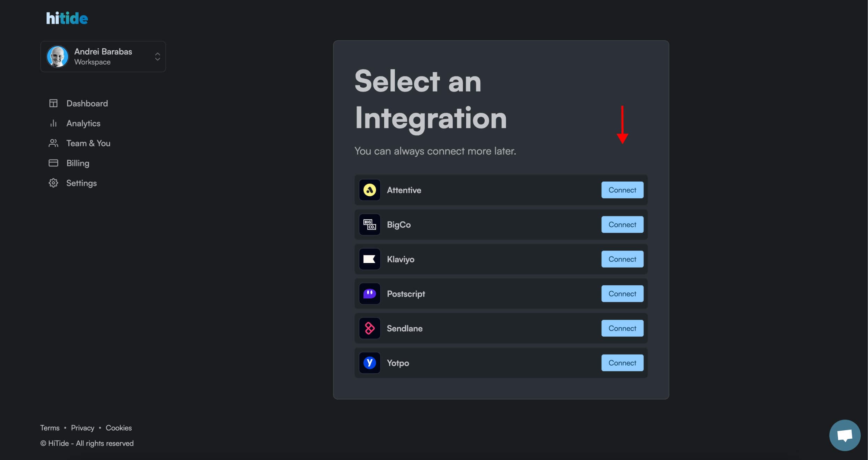Open the Privacy link in footer

pyautogui.click(x=82, y=428)
